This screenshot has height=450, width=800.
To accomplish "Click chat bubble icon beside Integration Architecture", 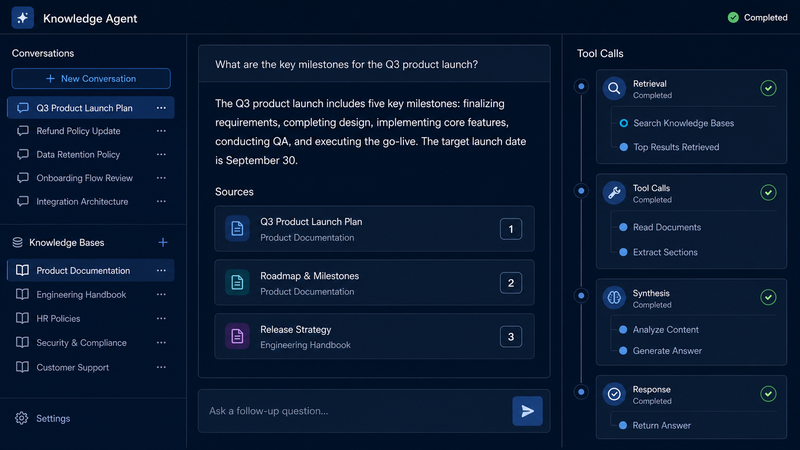I will (x=22, y=202).
